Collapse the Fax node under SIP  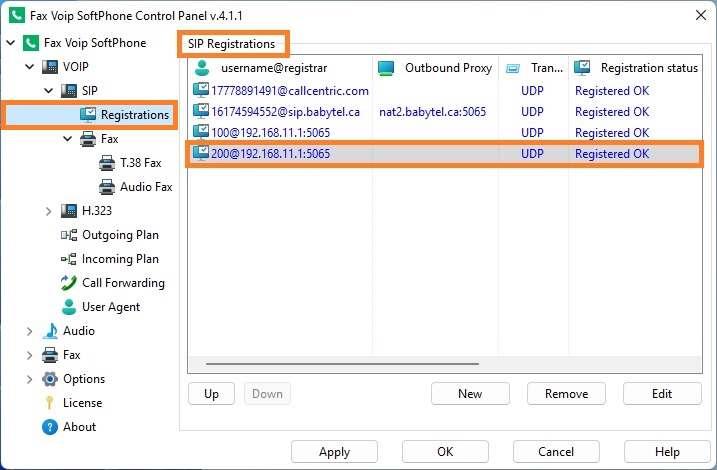point(68,139)
